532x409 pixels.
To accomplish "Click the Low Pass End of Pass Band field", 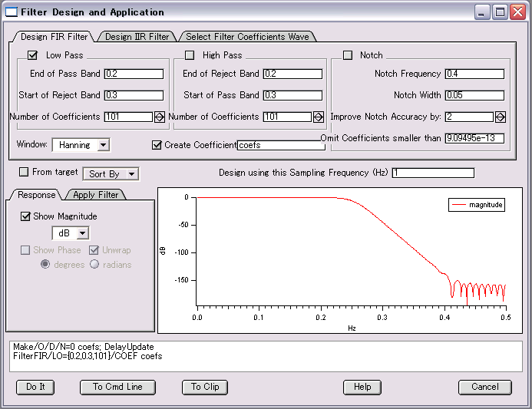I will click(134, 74).
